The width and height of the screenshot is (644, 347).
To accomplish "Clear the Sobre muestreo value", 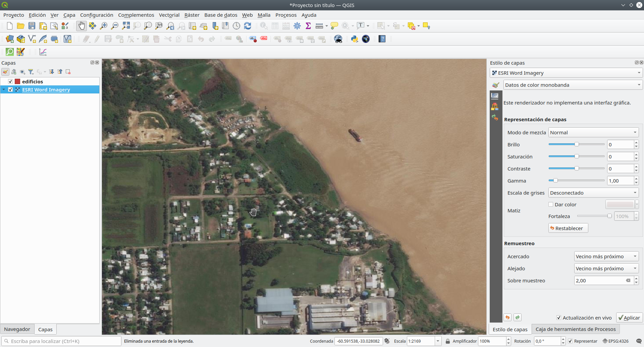I will [x=628, y=280].
